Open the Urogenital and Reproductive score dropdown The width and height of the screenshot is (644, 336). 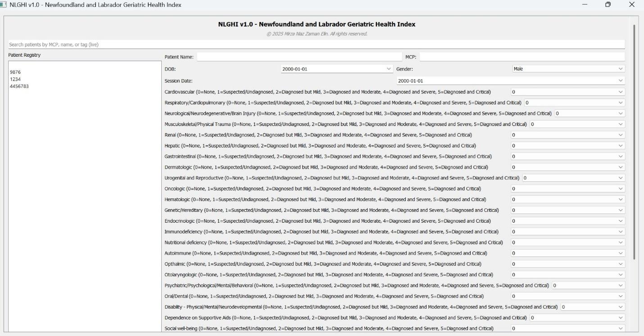(574, 178)
